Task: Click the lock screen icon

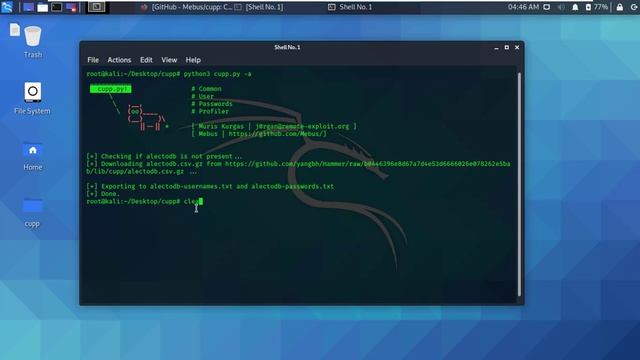Action: 620,7
